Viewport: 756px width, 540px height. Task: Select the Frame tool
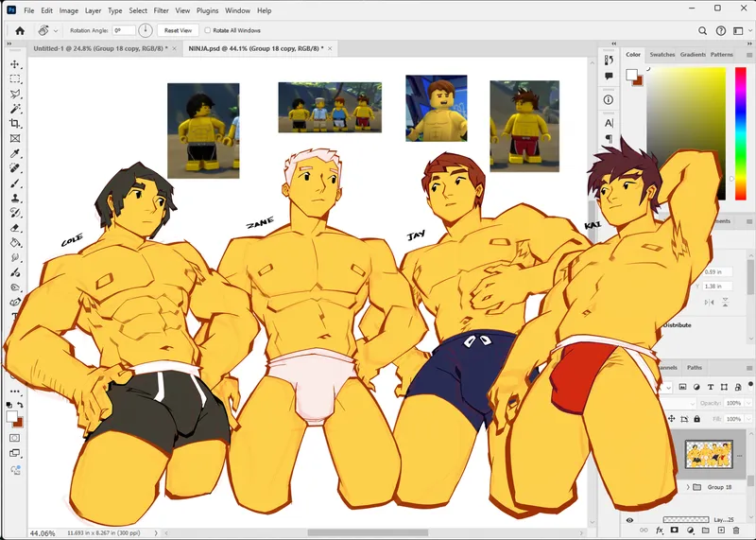click(15, 138)
